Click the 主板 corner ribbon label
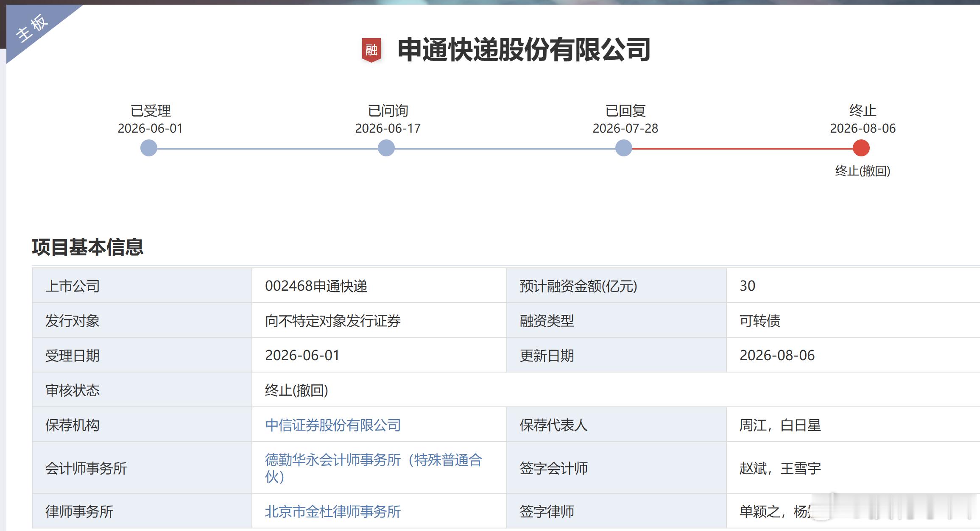The height and width of the screenshot is (531, 980). coord(32,28)
